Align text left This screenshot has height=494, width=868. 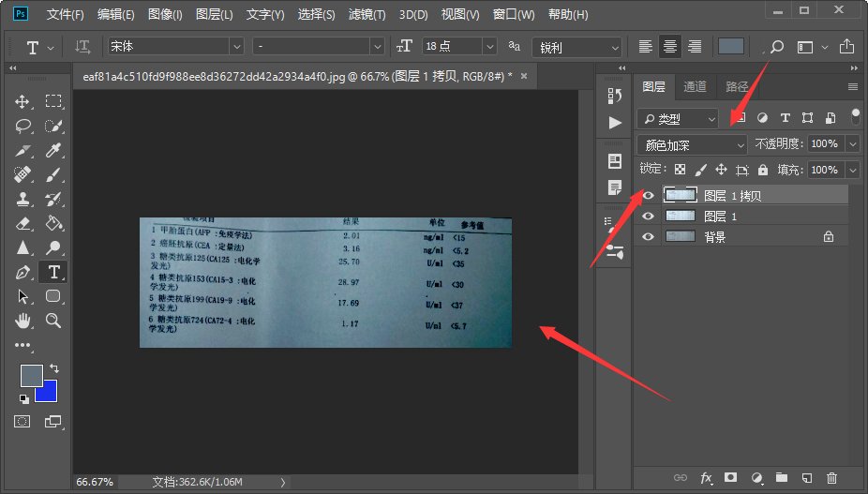point(645,47)
